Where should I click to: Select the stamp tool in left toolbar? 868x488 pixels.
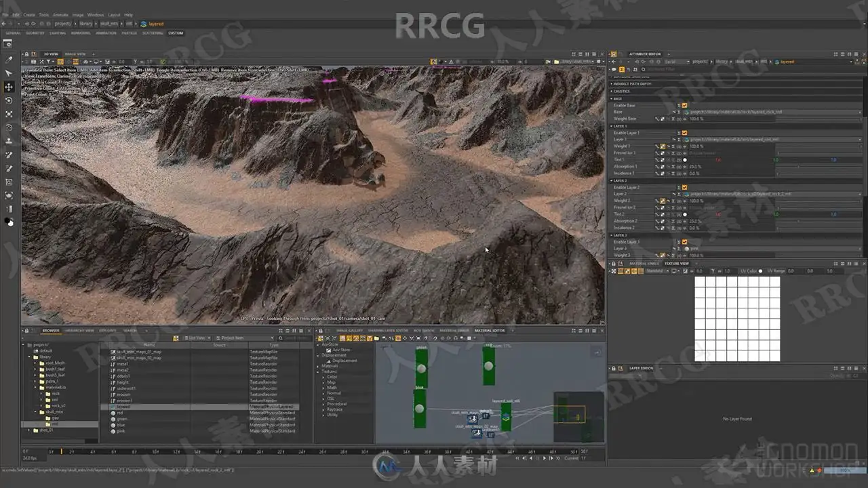[x=9, y=141]
